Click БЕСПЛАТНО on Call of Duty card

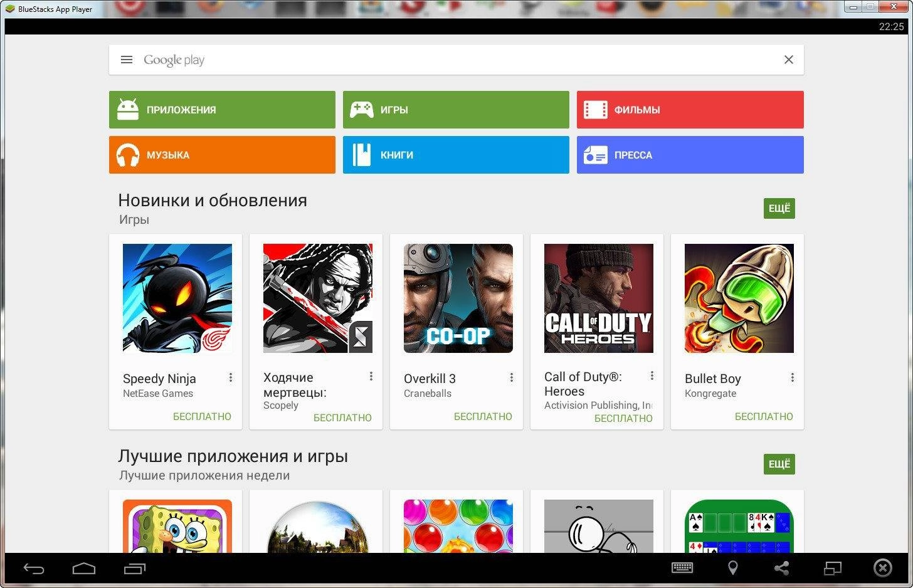[x=623, y=418]
